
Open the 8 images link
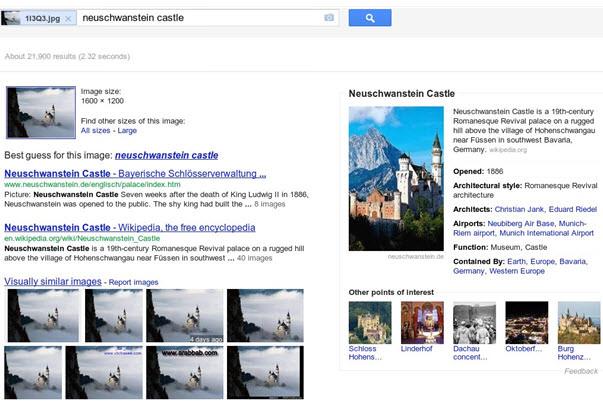270,204
